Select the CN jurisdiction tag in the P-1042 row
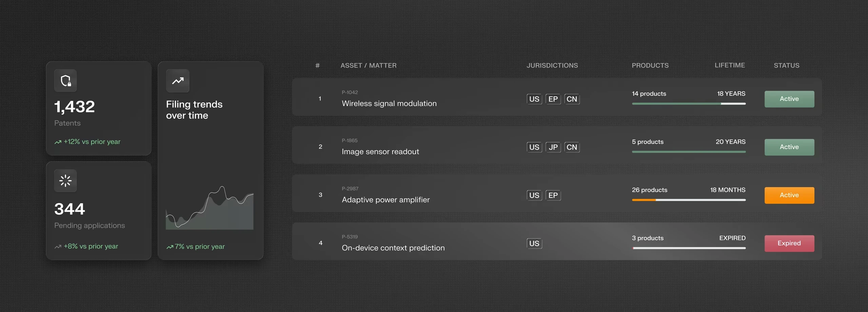Image resolution: width=868 pixels, height=312 pixels. 572,99
